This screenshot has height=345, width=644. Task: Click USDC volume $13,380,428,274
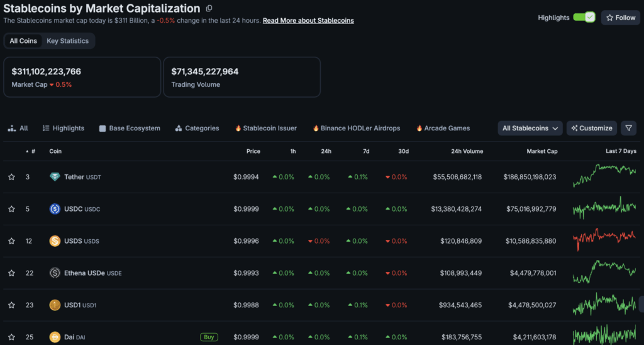[x=457, y=209]
